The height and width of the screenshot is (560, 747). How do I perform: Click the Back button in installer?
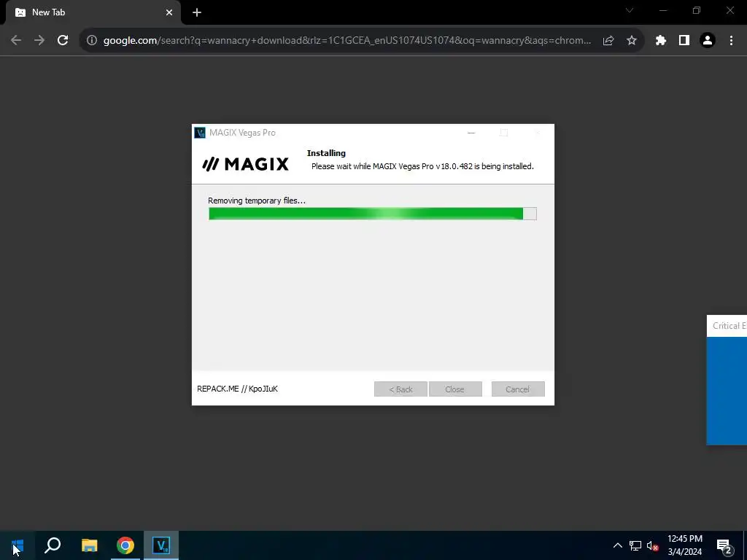tap(400, 389)
